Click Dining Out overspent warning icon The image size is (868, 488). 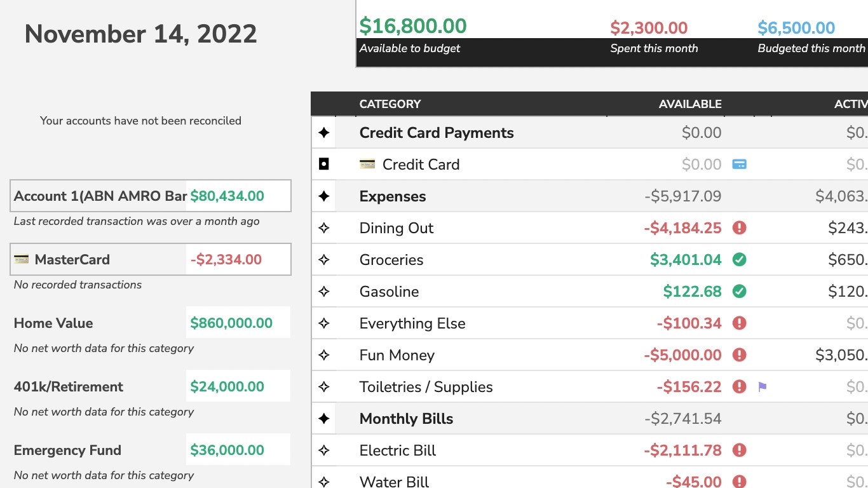[x=739, y=228]
